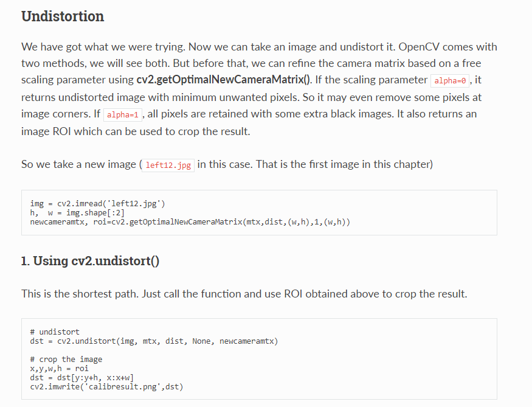The width and height of the screenshot is (532, 407).
Task: Click the '# undistort' comment line
Action: coord(55,332)
